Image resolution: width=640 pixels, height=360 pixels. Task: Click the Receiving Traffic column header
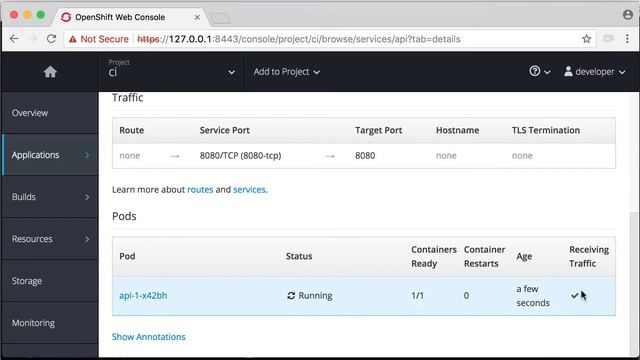tap(589, 256)
